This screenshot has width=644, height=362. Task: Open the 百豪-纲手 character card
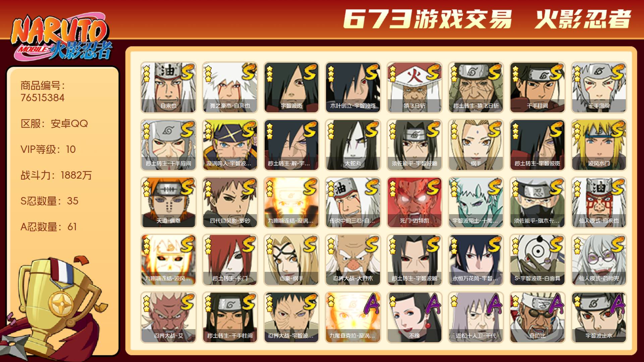click(x=291, y=260)
